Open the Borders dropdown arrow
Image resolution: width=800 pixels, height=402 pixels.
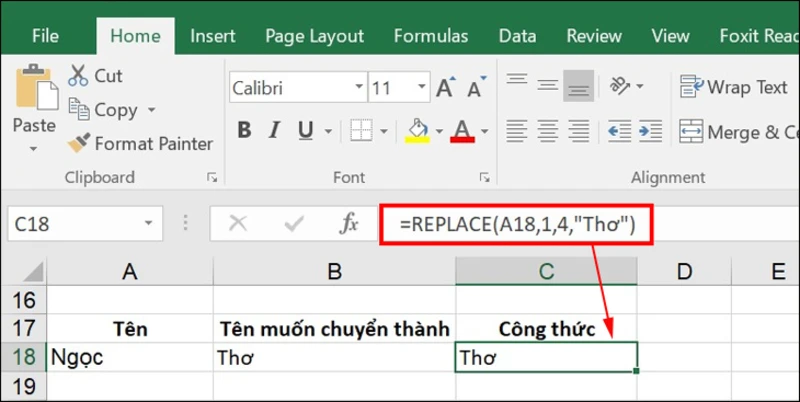coord(384,132)
